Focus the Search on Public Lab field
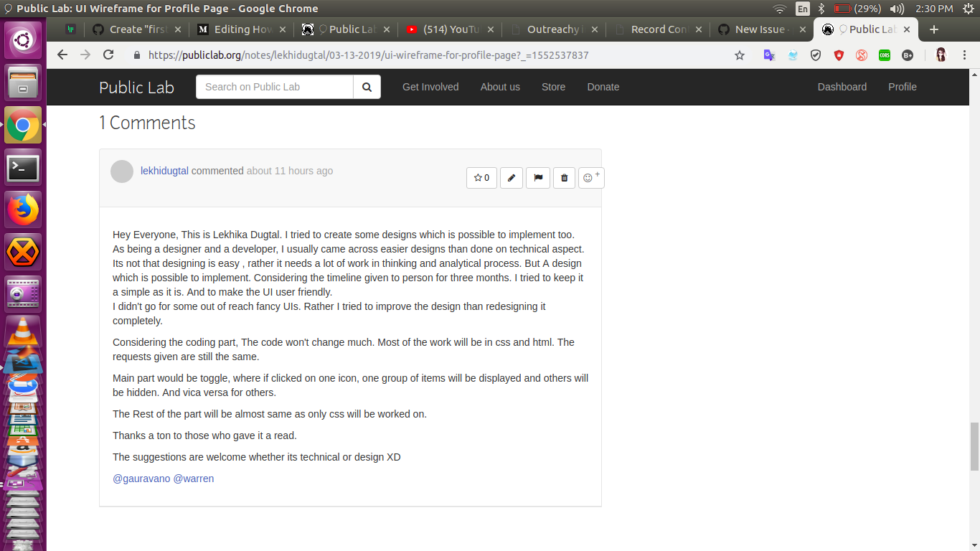980x551 pixels. 275,87
